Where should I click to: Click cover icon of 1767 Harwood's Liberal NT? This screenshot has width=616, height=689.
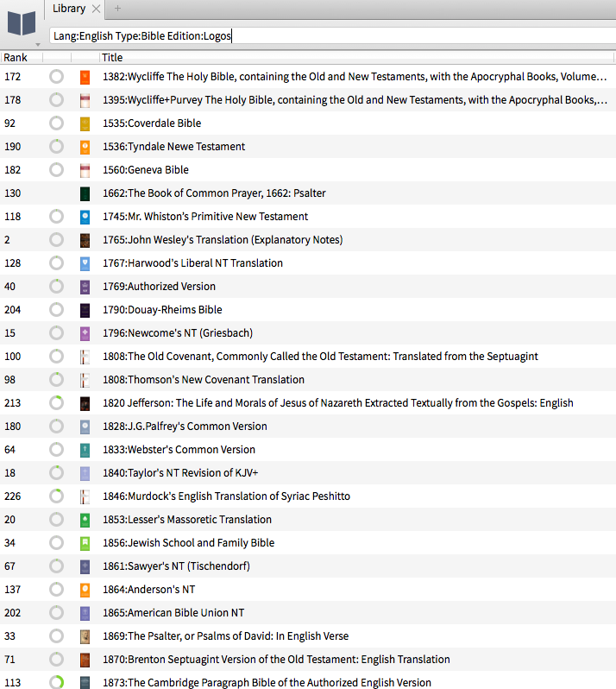pos(85,263)
